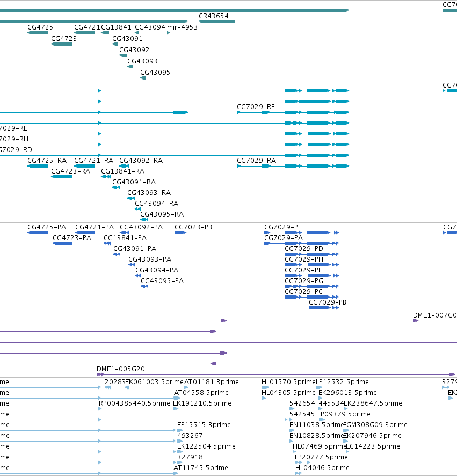Select the CG7023-PB protein label
The width and height of the screenshot is (457, 476).
coord(193,227)
